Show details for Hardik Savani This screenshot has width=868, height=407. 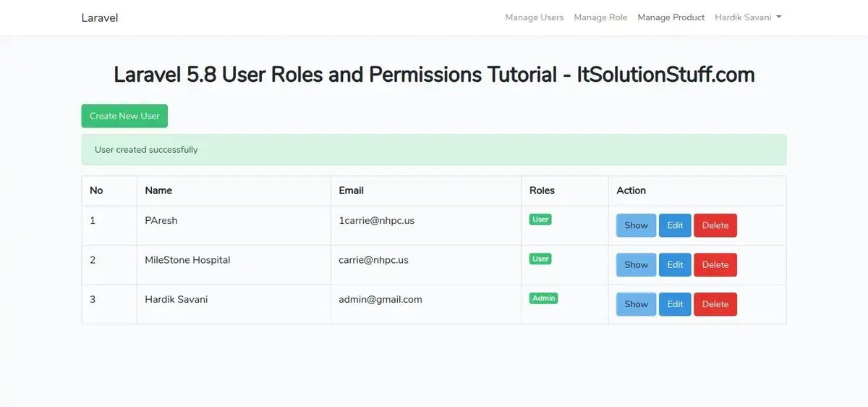[x=636, y=304]
